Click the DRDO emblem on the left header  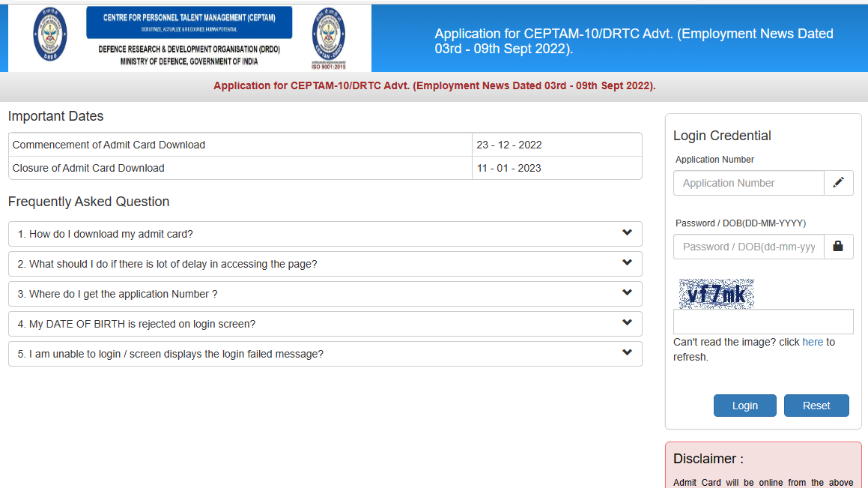click(52, 34)
